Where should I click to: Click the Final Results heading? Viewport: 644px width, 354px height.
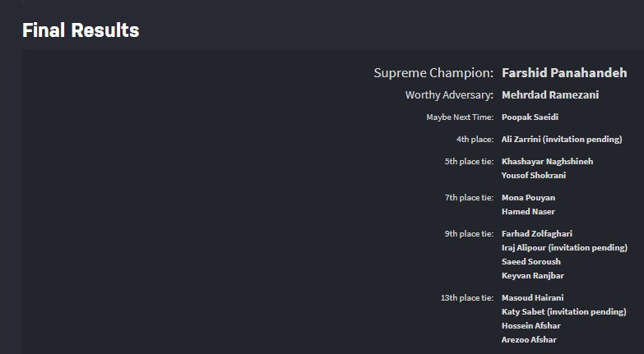[81, 31]
